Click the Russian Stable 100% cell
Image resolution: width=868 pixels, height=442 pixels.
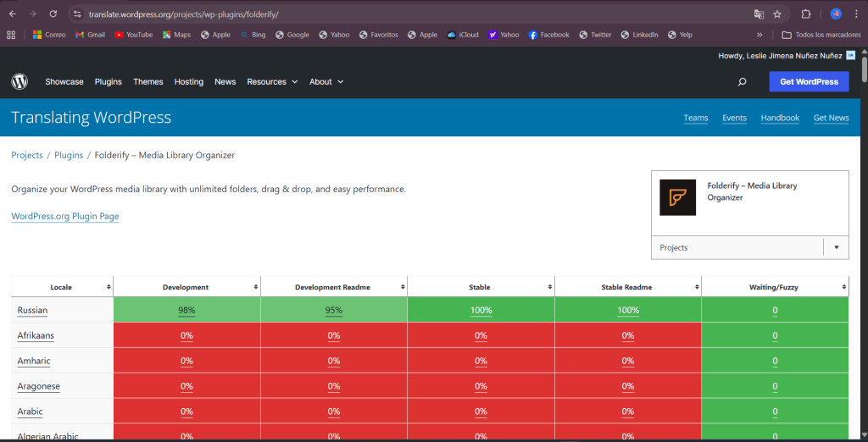click(481, 310)
